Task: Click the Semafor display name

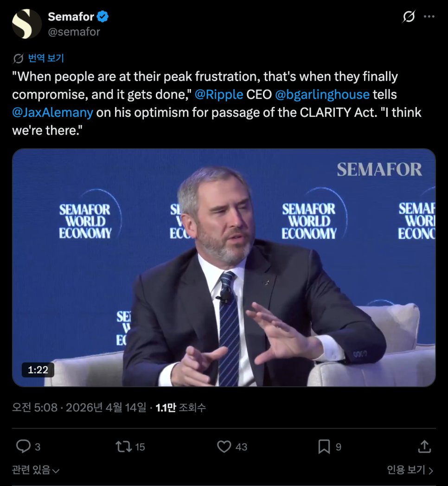Action: pos(71,17)
